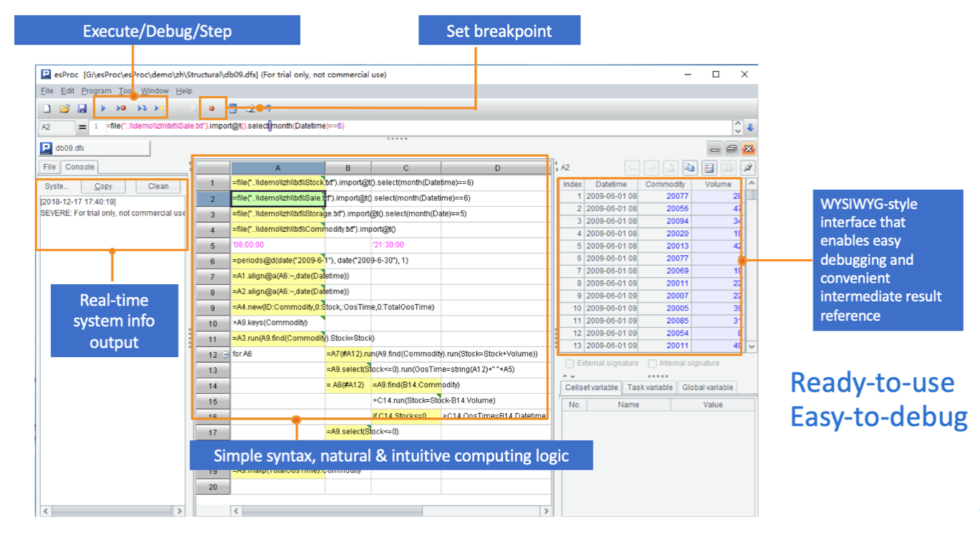The image size is (980, 534).
Task: Click the New file blank page icon
Action: click(47, 108)
